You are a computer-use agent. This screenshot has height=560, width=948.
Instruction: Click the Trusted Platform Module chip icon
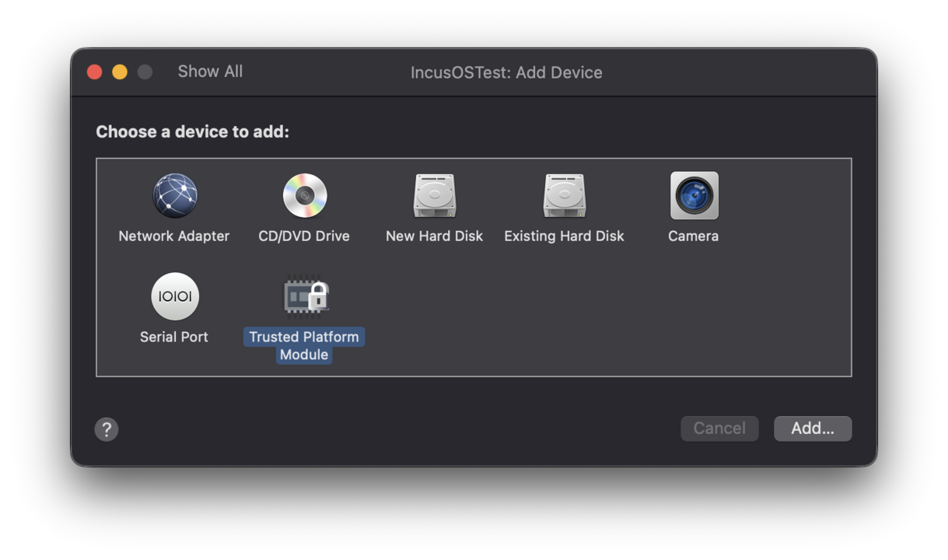pos(305,297)
